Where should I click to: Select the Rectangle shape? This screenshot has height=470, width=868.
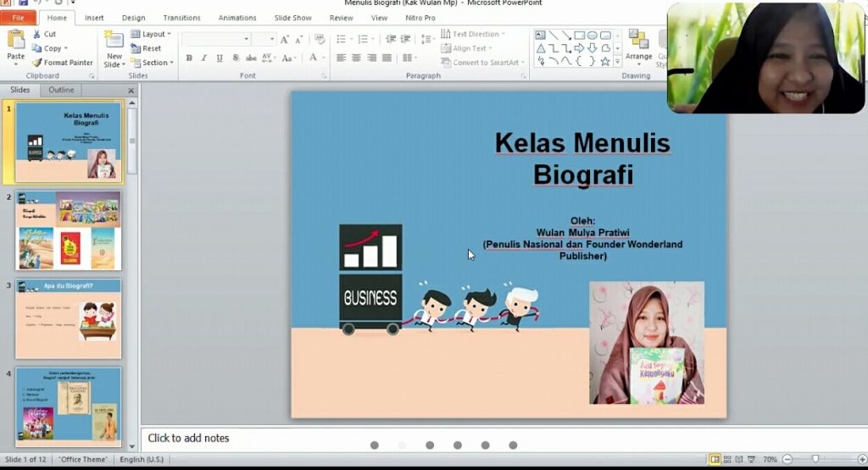click(579, 35)
